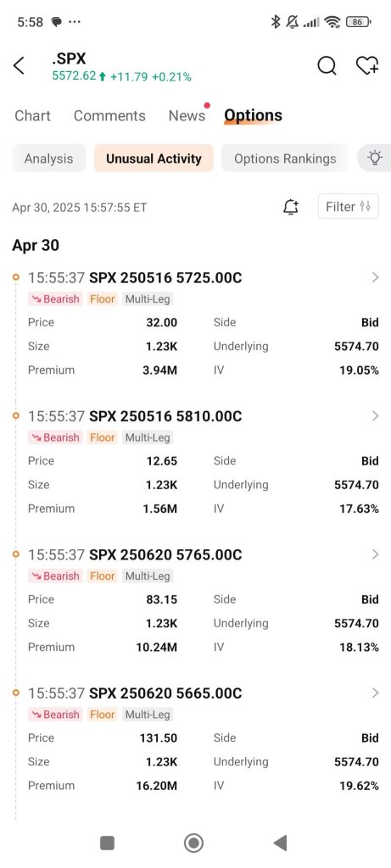Tap Android home circle icon

point(193,843)
